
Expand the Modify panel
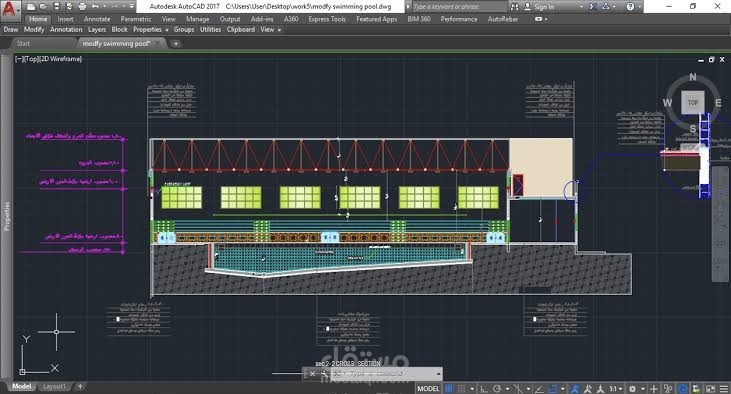pyautogui.click(x=34, y=29)
